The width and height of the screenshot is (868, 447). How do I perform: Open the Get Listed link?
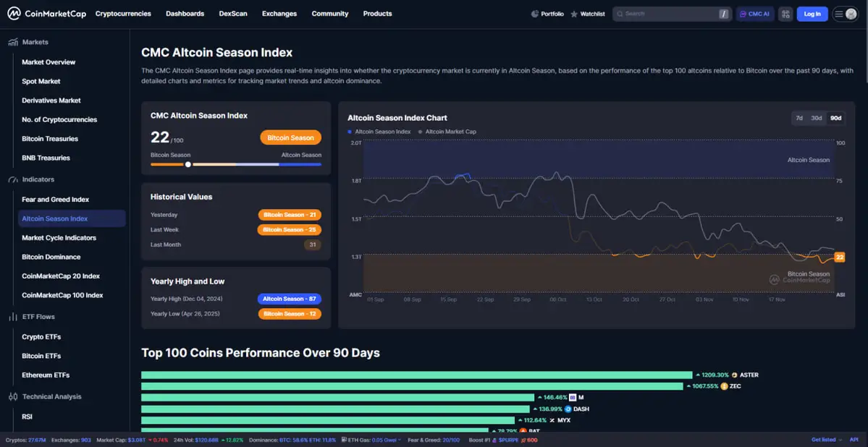(x=823, y=439)
